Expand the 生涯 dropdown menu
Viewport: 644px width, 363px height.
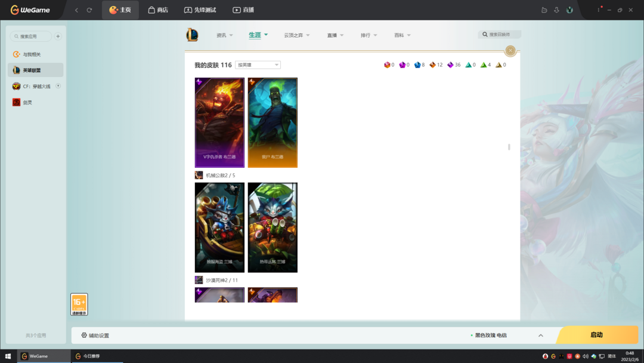tap(258, 35)
